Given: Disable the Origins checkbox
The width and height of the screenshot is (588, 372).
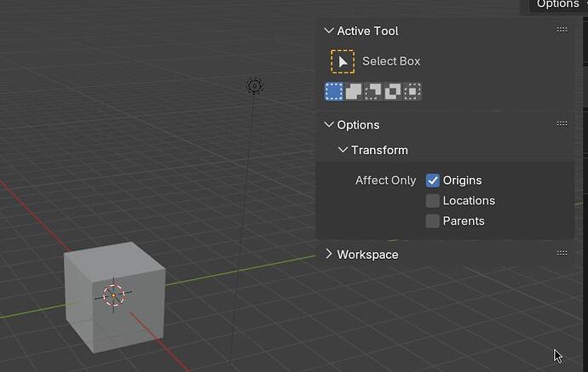Looking at the screenshot, I should click(x=432, y=180).
